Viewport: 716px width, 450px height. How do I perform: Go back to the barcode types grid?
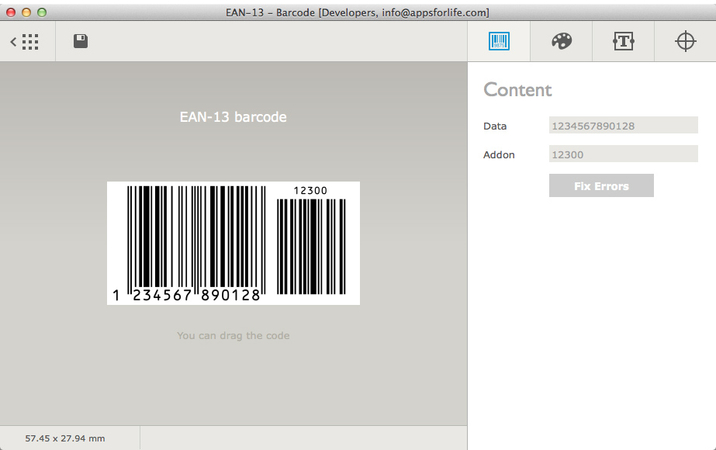coord(25,42)
